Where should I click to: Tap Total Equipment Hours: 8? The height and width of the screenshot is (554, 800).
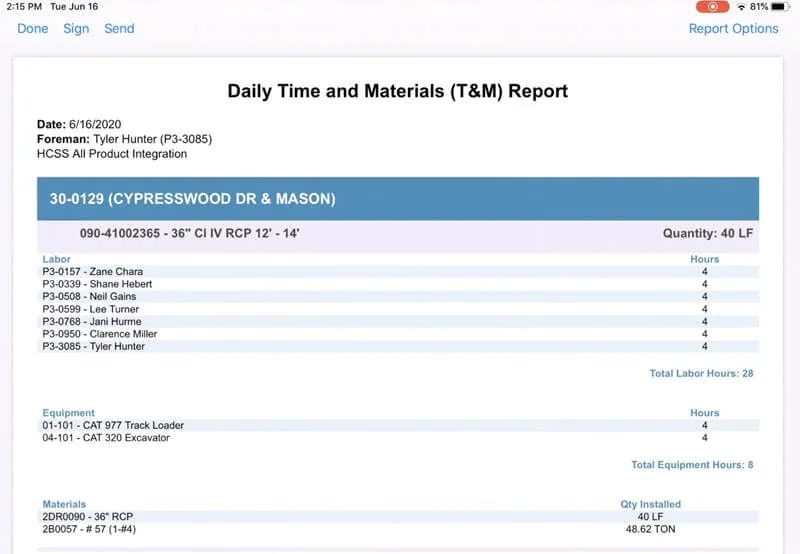(692, 465)
